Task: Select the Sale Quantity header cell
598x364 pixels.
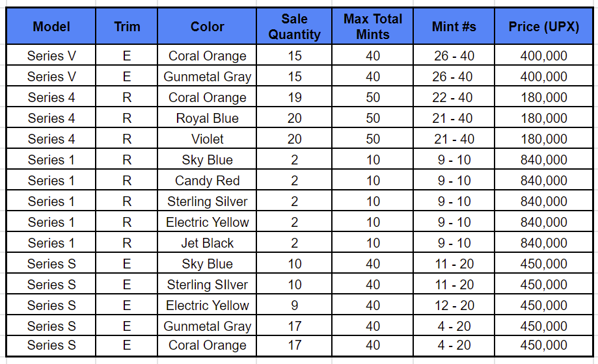Action: pos(294,26)
